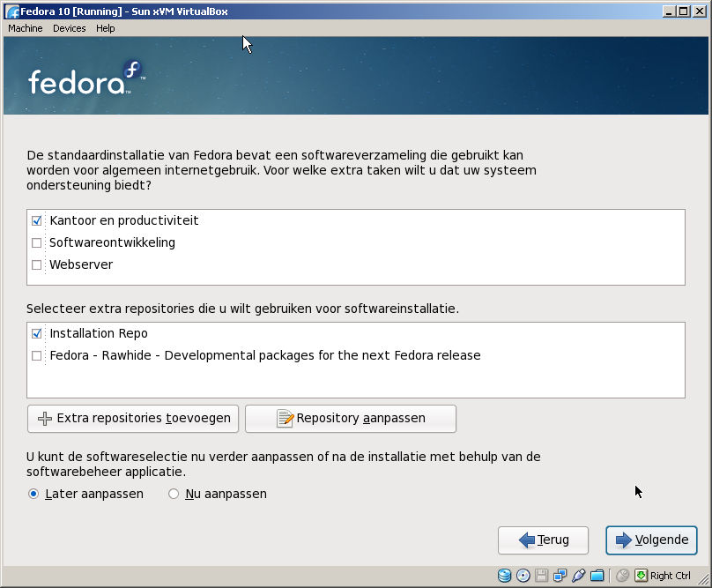Click the host key green arrow icon
712x588 pixels.
641,576
